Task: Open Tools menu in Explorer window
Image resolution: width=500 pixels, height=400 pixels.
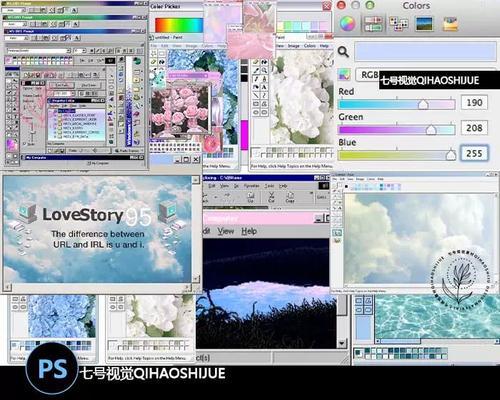Action: tap(269, 186)
